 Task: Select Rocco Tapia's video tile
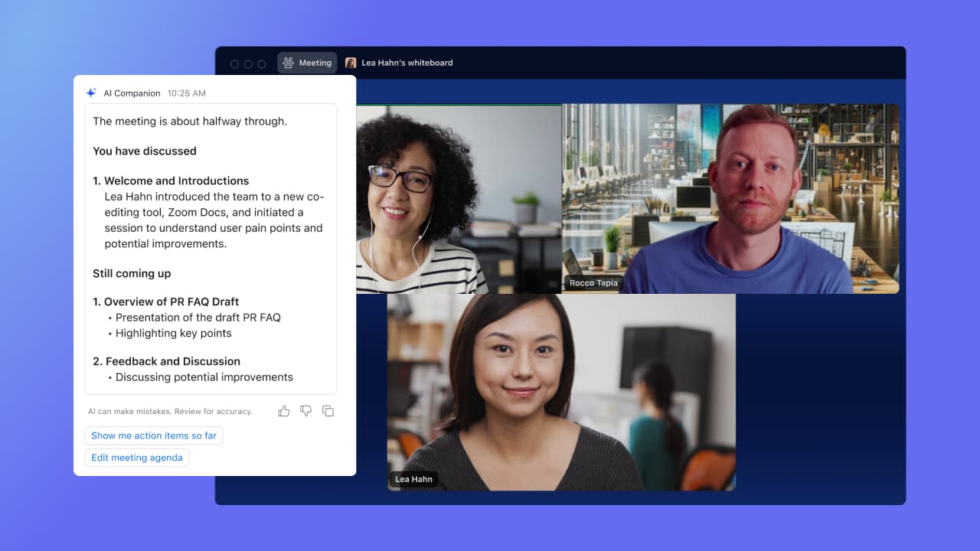730,197
